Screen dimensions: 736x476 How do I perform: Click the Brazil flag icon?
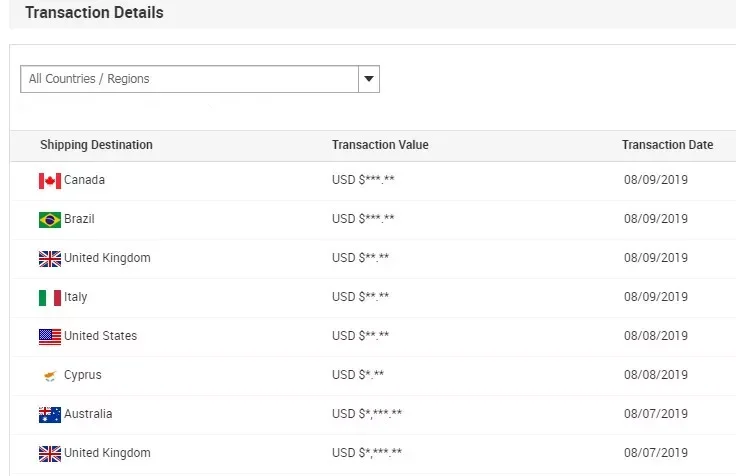(x=50, y=220)
